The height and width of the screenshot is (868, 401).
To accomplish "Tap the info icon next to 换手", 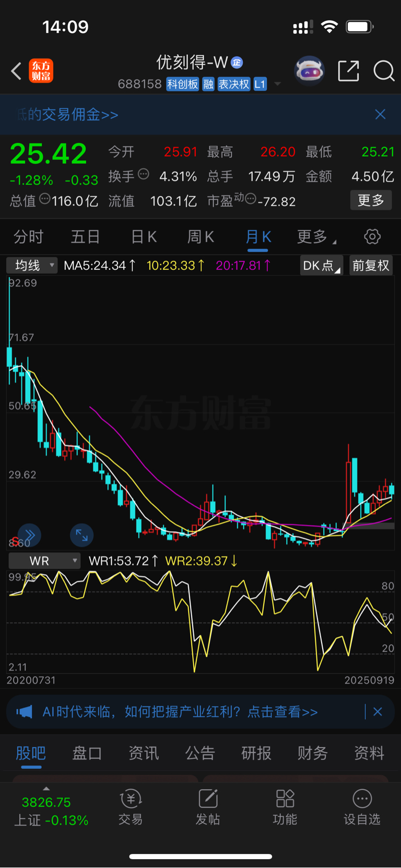I will tap(143, 174).
